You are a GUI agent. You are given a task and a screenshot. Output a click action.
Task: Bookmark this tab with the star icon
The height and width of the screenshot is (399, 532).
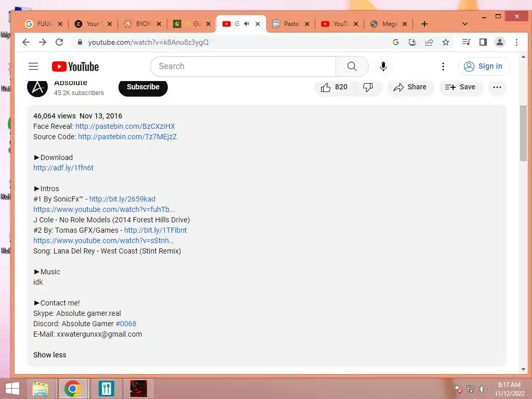click(x=445, y=42)
